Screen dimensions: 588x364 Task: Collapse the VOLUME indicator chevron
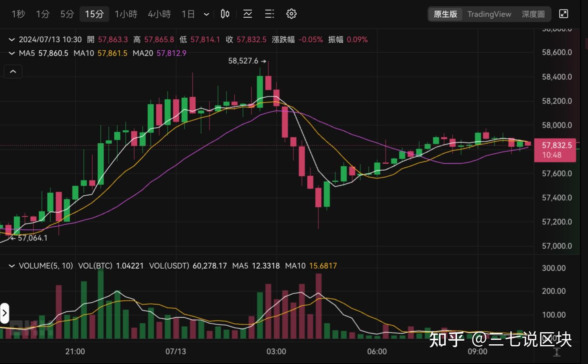point(12,266)
